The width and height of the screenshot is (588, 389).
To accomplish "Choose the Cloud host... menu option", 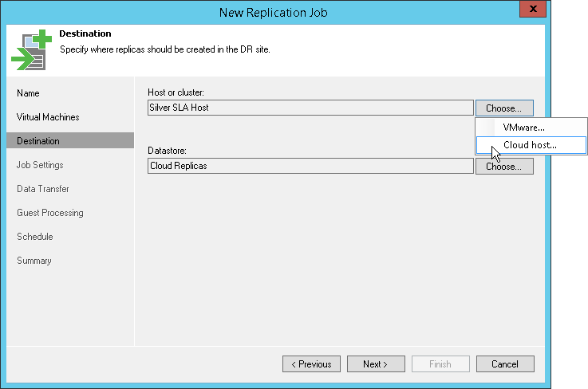I will click(x=530, y=145).
